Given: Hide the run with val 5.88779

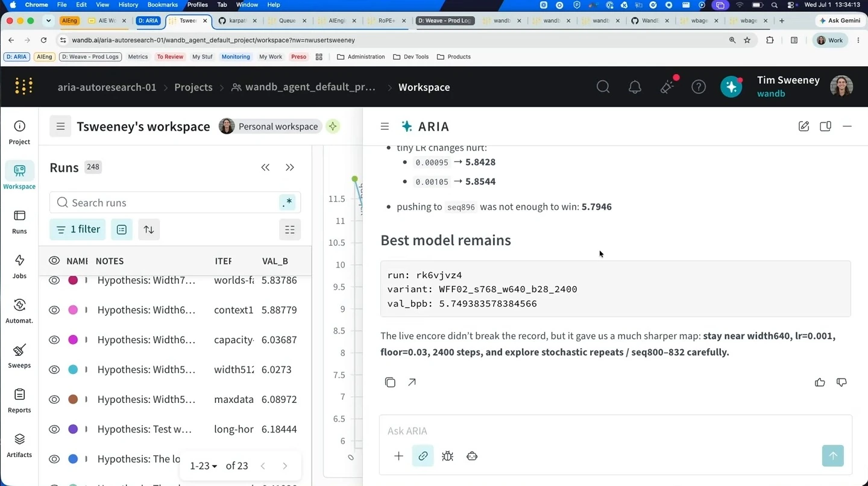Looking at the screenshot, I should [54, 310].
